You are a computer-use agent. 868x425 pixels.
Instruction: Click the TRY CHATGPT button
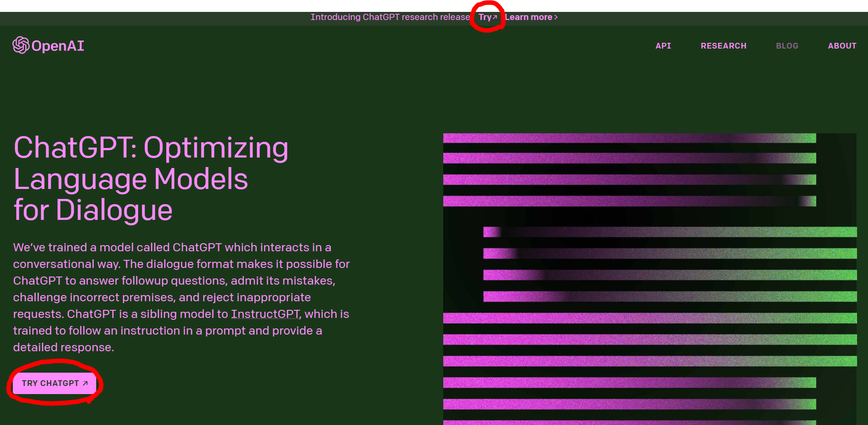pyautogui.click(x=54, y=383)
